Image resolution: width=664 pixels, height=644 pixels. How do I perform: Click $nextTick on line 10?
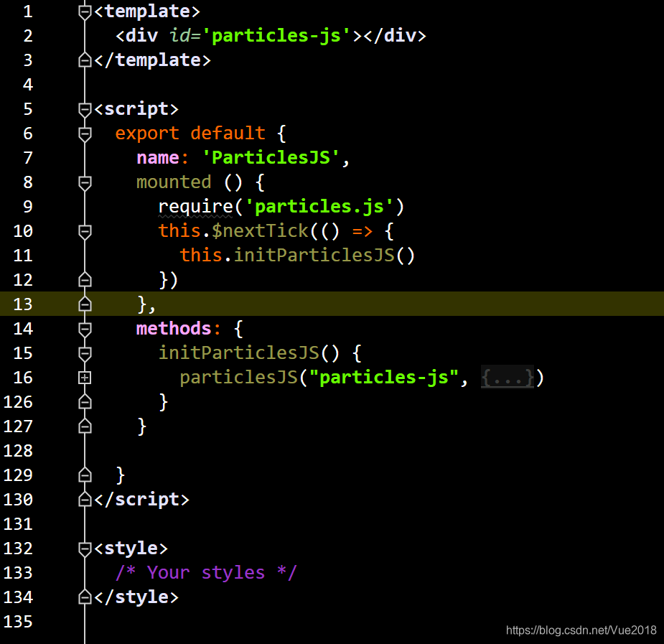260,230
